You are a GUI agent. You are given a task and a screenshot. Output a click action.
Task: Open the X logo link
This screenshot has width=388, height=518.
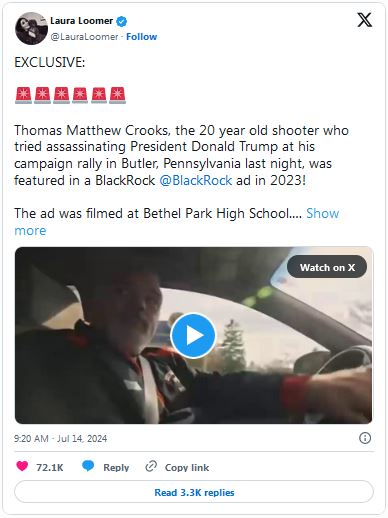click(x=364, y=20)
